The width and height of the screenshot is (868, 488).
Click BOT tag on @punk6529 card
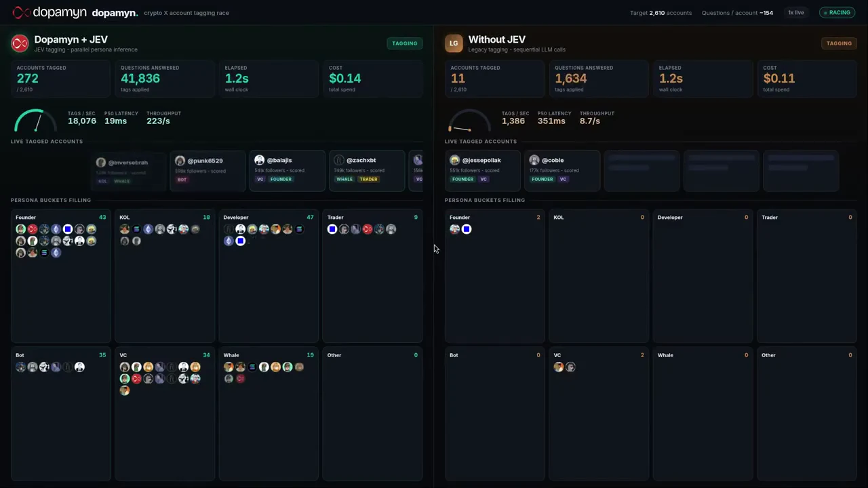pos(182,180)
